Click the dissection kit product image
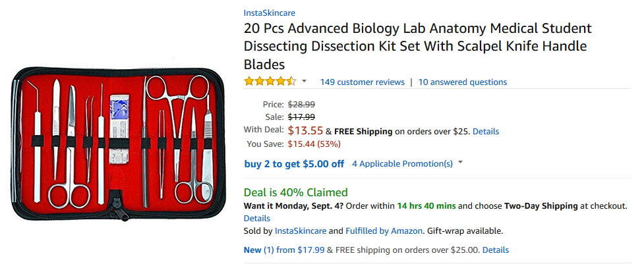Viewport: 644px width, 268px height. tap(118, 144)
